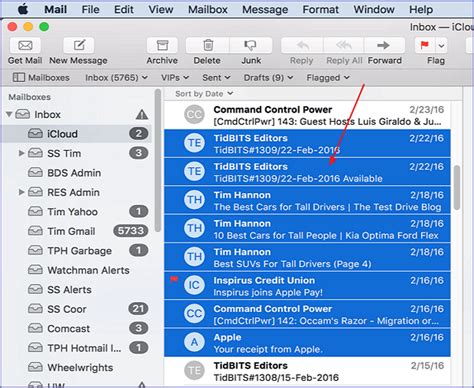Open the Sort by Date menu
The width and height of the screenshot is (474, 388).
coord(204,94)
